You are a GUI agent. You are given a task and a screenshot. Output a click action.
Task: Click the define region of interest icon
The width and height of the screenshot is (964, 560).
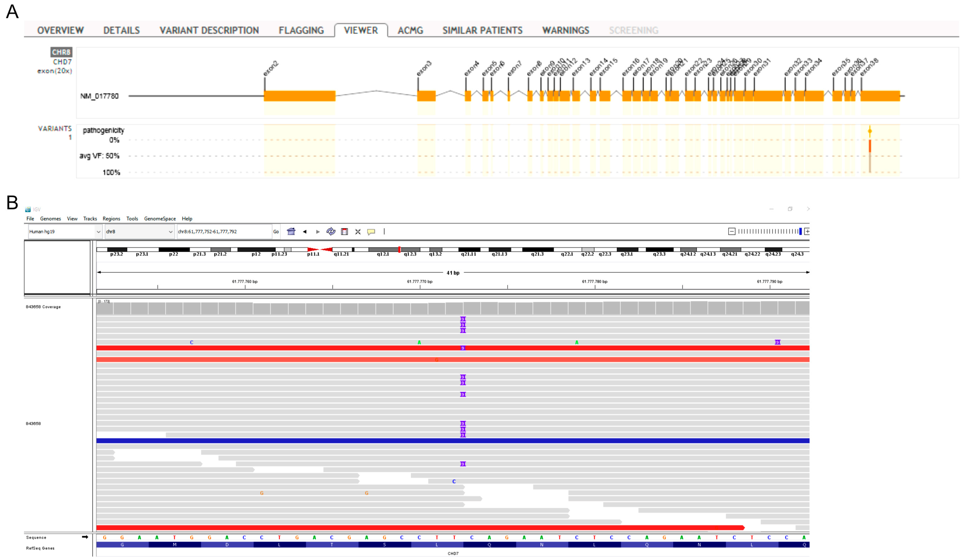tap(344, 231)
